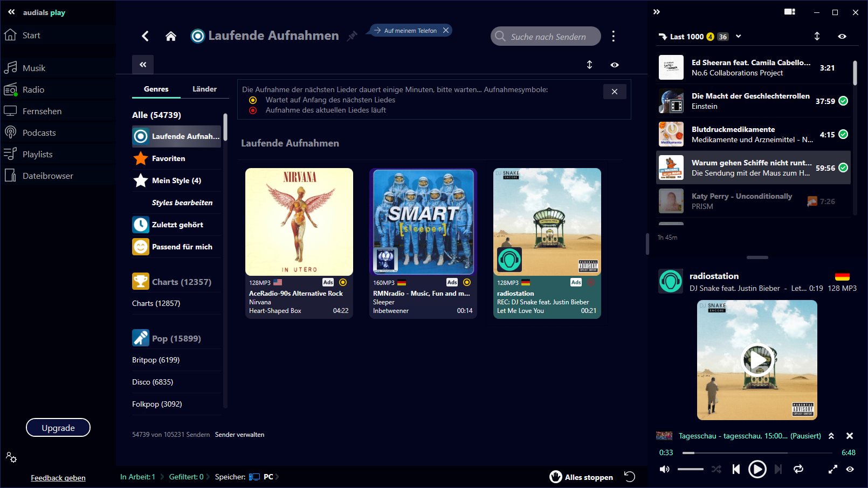This screenshot has height=488, width=868.
Task: Select Laufende Aufnahmen in genre list
Action: tap(176, 136)
